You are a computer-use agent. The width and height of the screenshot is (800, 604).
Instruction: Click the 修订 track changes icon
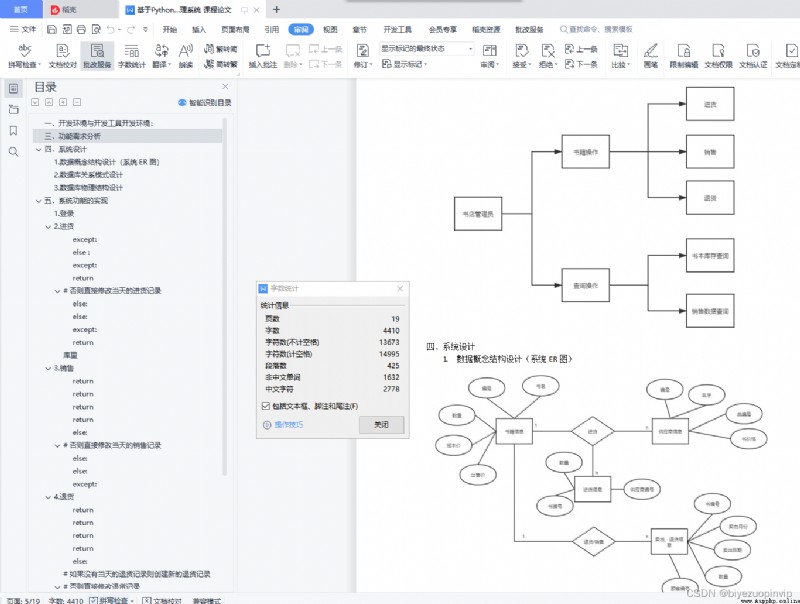tap(363, 51)
